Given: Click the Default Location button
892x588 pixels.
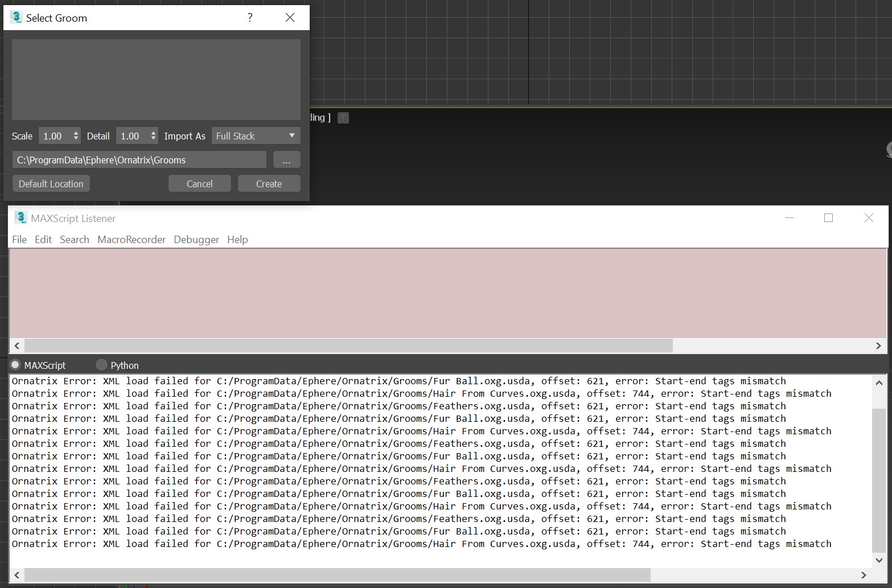Looking at the screenshot, I should tap(51, 184).
